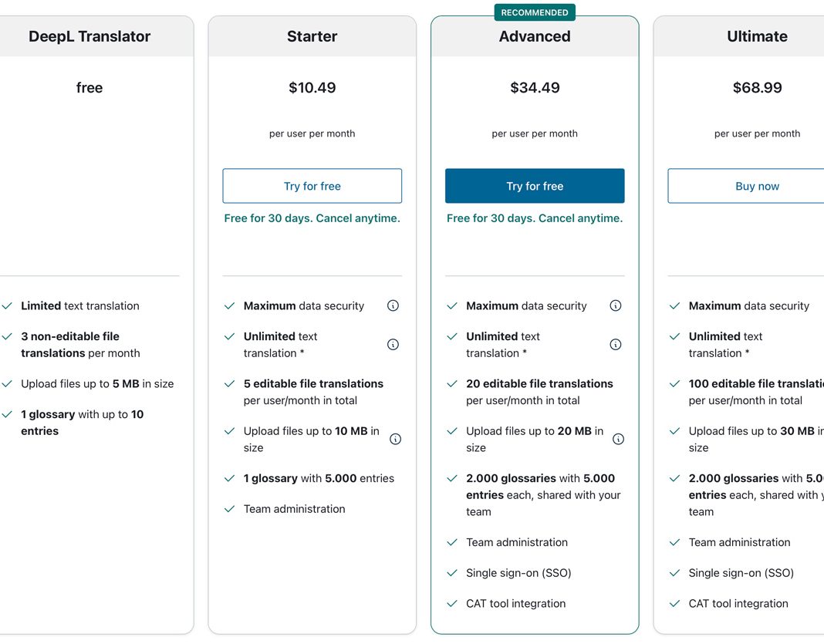The image size is (824, 644).
Task: Click Try for free under Advanced plan
Action: (x=535, y=185)
